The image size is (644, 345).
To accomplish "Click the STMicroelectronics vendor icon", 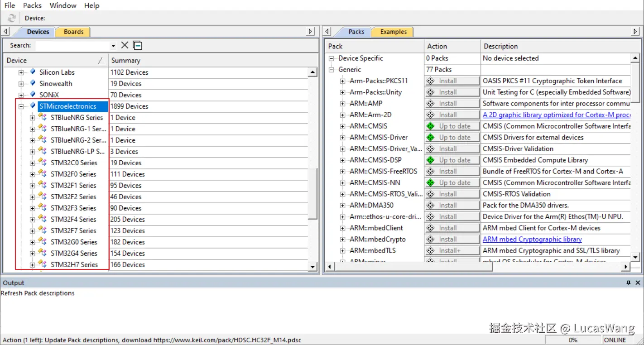I will pos(33,106).
